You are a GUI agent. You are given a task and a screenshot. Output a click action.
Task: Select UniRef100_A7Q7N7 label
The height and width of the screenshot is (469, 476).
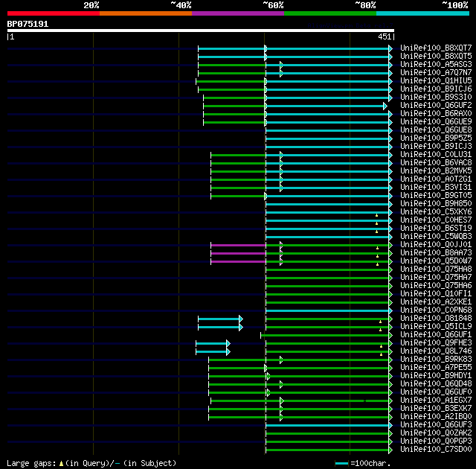436,73
